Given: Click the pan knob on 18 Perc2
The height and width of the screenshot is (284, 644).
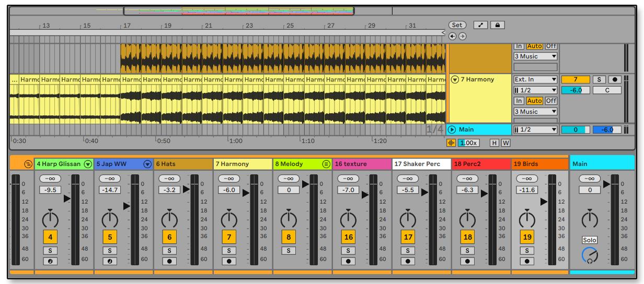Looking at the screenshot, I should 467,219.
